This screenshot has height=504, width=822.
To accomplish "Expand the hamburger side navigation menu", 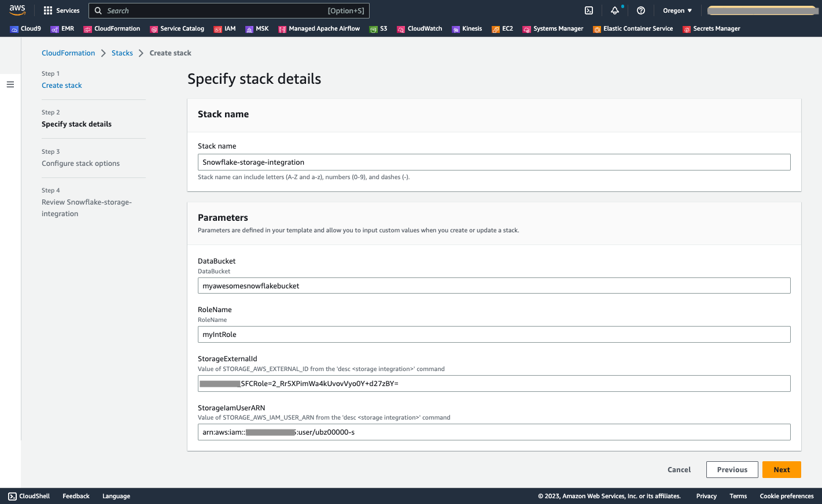I will pos(10,84).
